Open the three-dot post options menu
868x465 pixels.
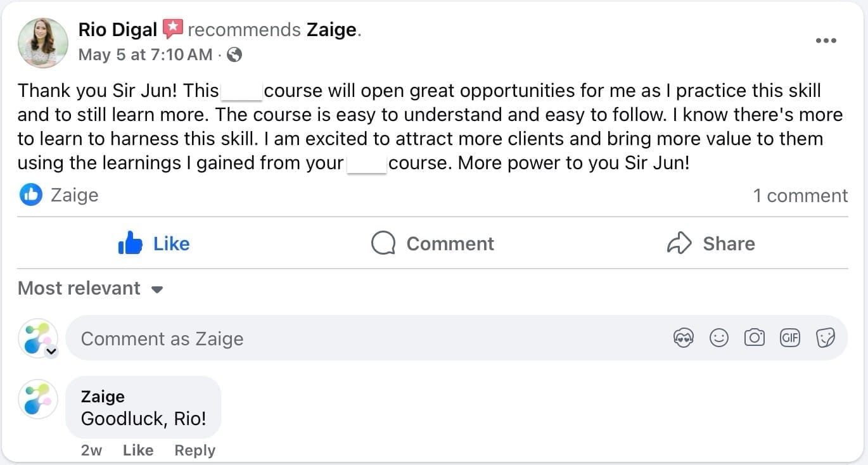[826, 41]
